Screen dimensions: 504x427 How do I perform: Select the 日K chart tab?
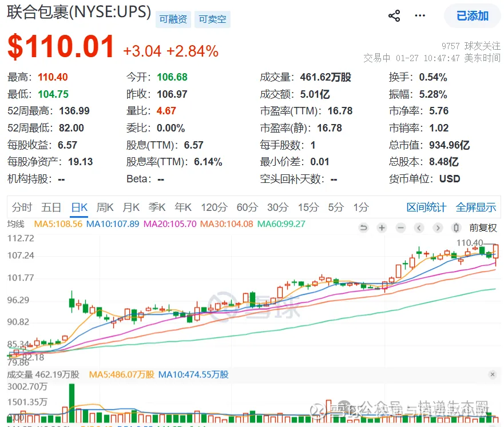pyautogui.click(x=80, y=207)
